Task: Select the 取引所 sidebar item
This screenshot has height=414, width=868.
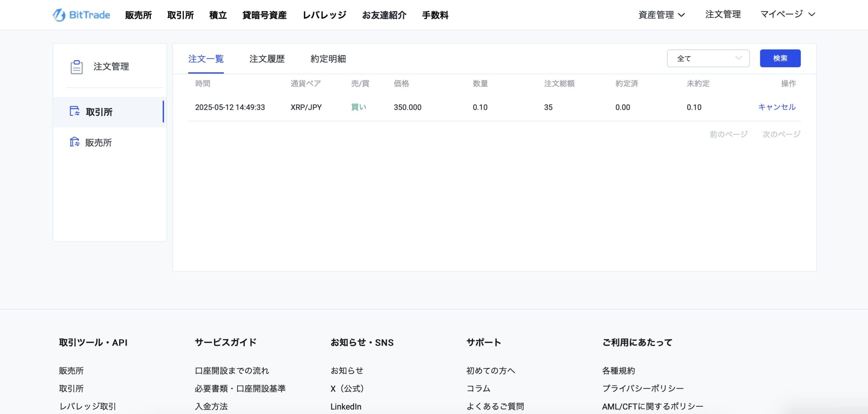Action: click(x=109, y=112)
